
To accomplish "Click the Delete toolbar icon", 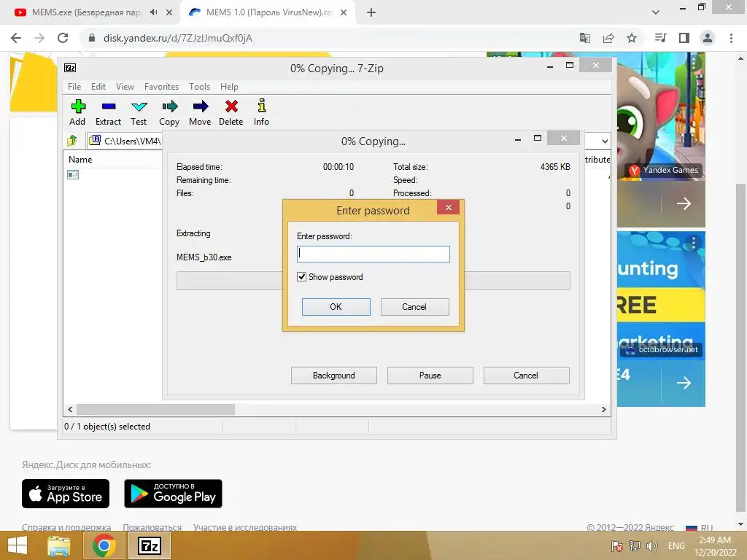I will click(231, 106).
